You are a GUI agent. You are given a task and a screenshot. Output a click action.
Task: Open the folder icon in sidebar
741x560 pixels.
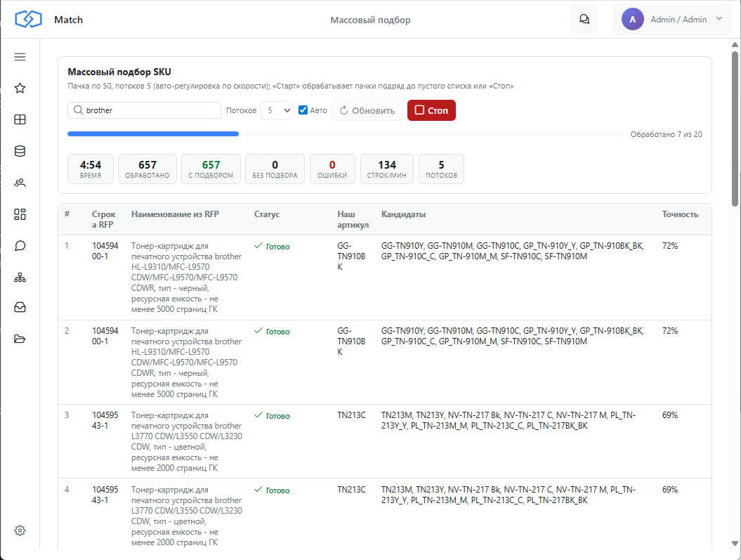coord(20,339)
